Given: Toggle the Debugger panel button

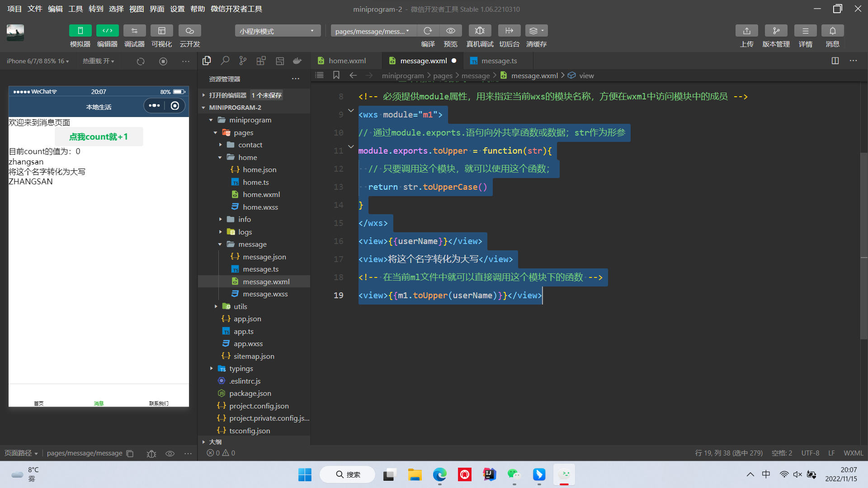Looking at the screenshot, I should [x=134, y=31].
